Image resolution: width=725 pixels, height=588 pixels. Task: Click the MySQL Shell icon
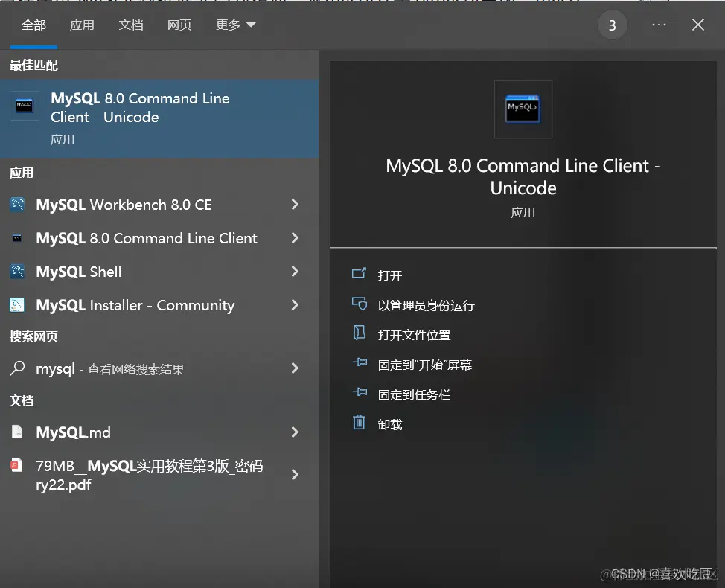pyautogui.click(x=17, y=272)
